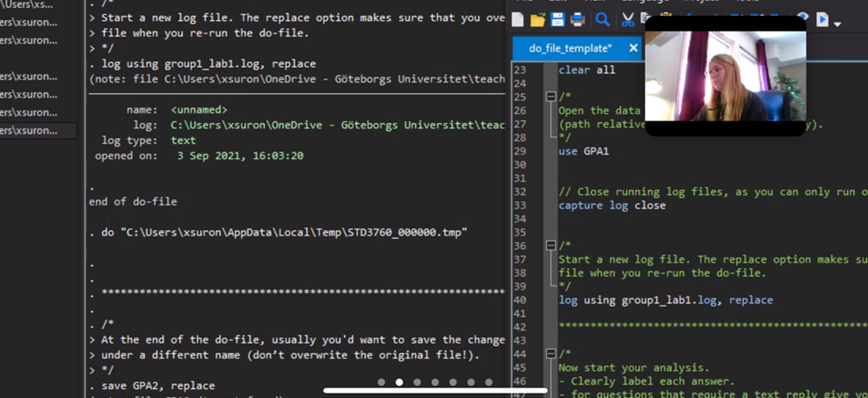Click 'file when you re-run the do-file.' on editor line 38

coord(661,272)
